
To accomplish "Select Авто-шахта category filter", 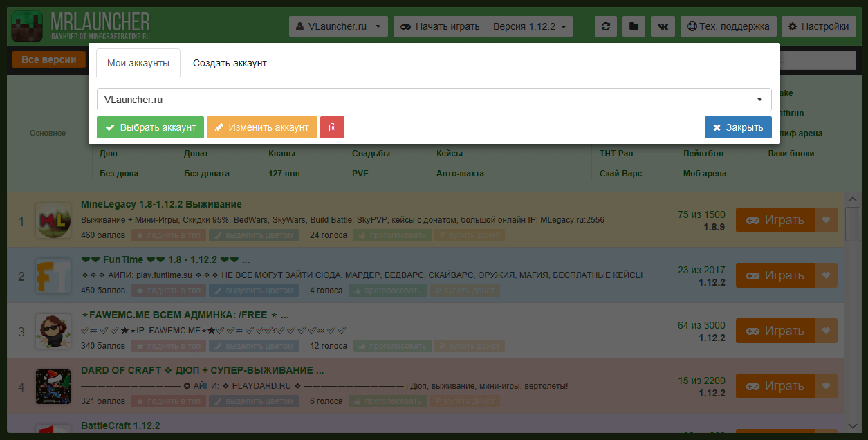I will (460, 174).
